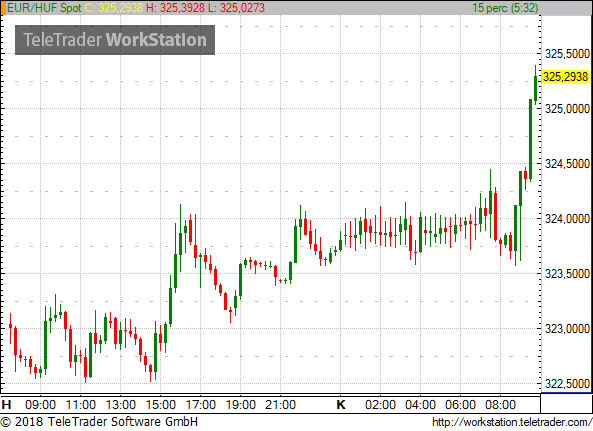Select the 322,5000 price axis label
The width and height of the screenshot is (593, 431).
[567, 384]
